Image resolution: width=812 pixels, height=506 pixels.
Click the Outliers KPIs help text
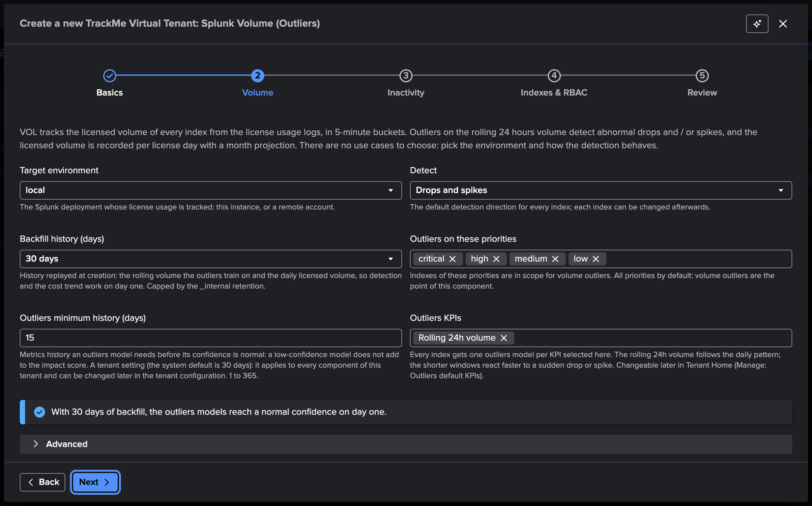[x=595, y=365]
